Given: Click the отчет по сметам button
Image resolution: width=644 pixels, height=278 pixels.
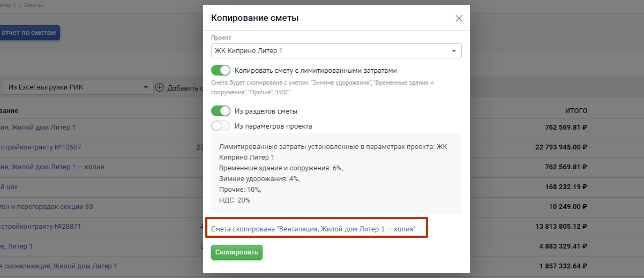Looking at the screenshot, I should point(29,33).
